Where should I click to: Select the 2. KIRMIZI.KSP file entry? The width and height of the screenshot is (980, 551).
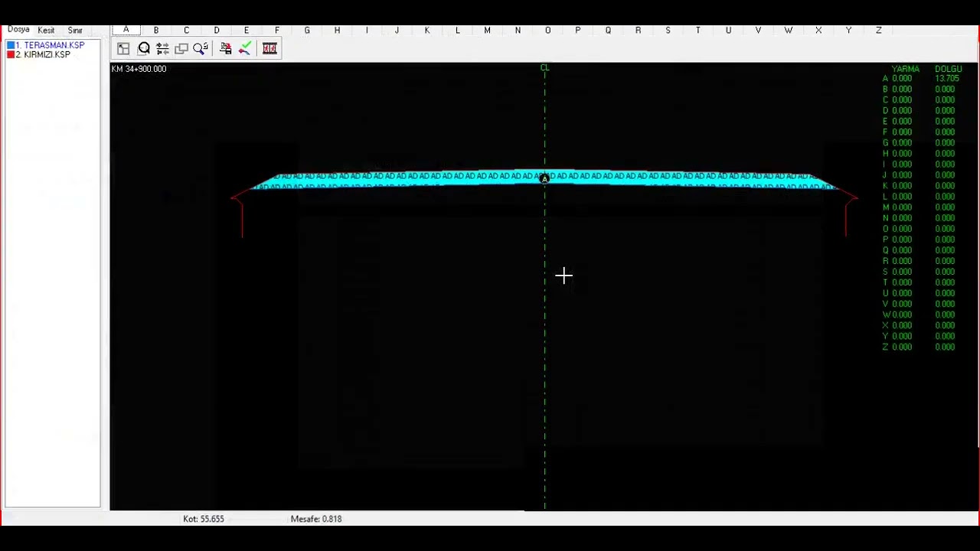point(43,54)
